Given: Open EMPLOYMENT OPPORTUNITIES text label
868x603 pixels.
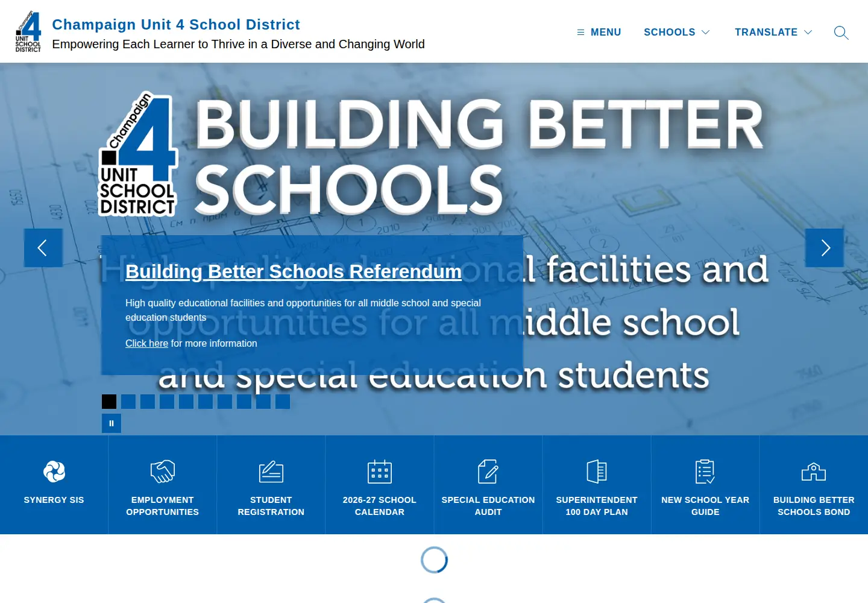Looking at the screenshot, I should 163,506.
